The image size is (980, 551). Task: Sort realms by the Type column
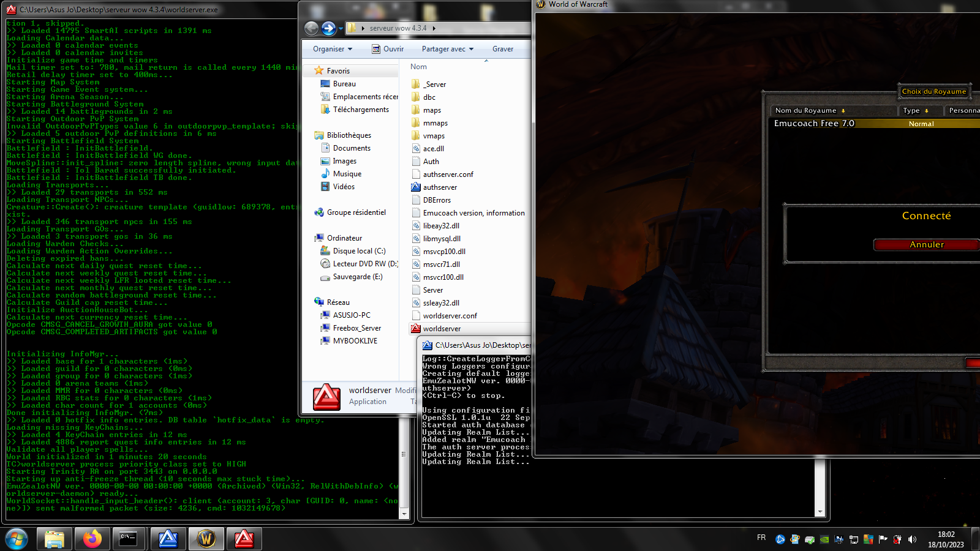[x=921, y=111]
